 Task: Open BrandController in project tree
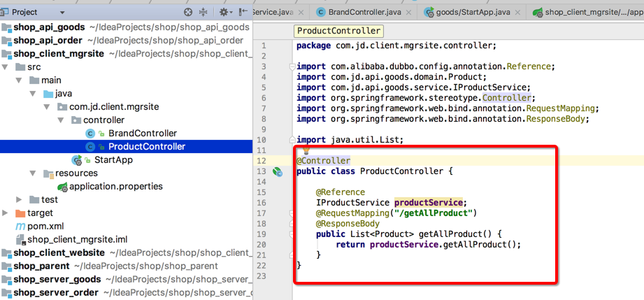tap(143, 134)
